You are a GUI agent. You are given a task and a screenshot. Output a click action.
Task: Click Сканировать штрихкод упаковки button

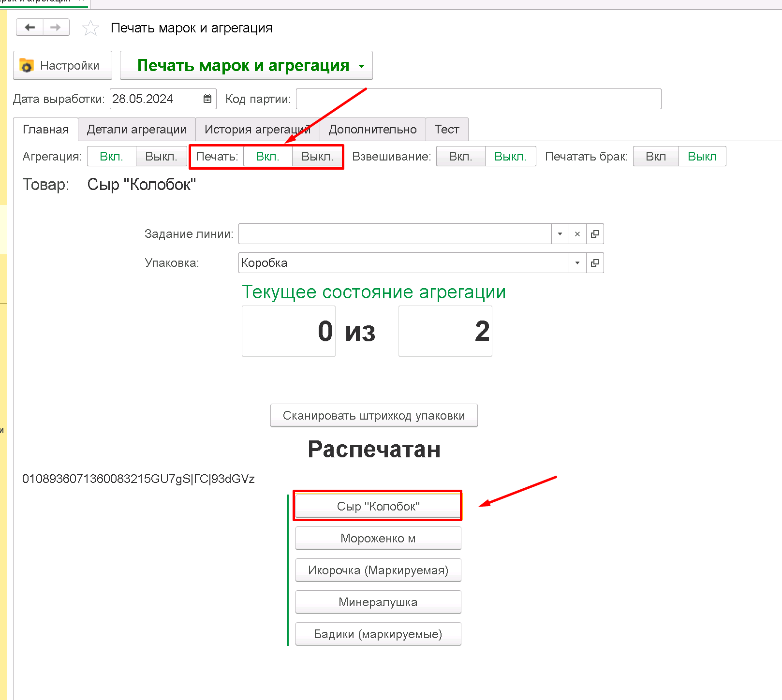pyautogui.click(x=374, y=416)
